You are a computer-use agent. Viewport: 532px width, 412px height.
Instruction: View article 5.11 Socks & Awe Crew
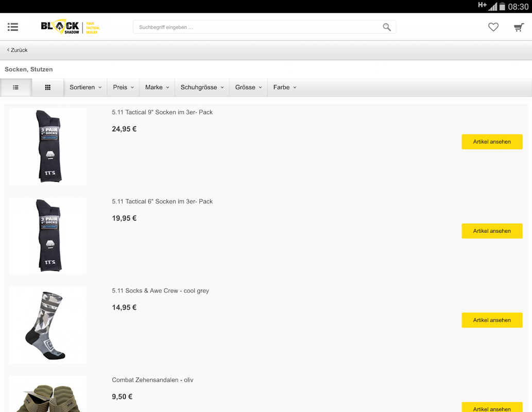click(x=492, y=320)
